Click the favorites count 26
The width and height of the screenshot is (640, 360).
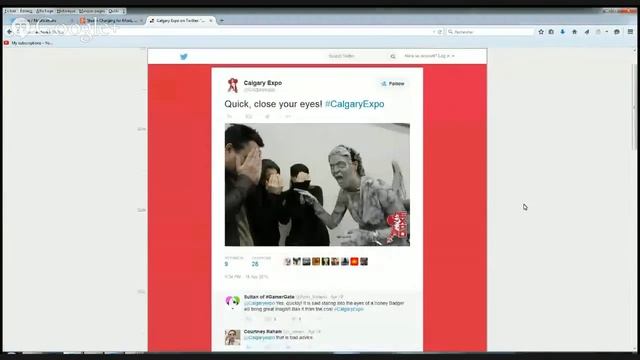(255, 264)
